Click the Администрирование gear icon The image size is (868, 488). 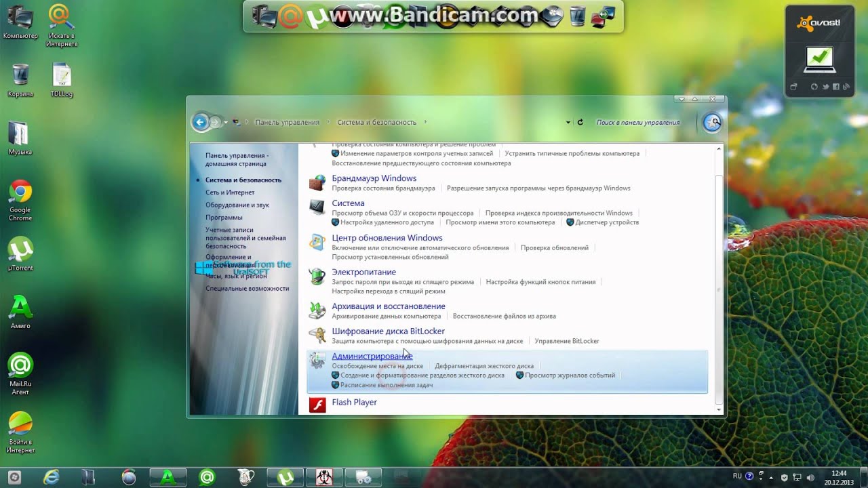coord(317,361)
